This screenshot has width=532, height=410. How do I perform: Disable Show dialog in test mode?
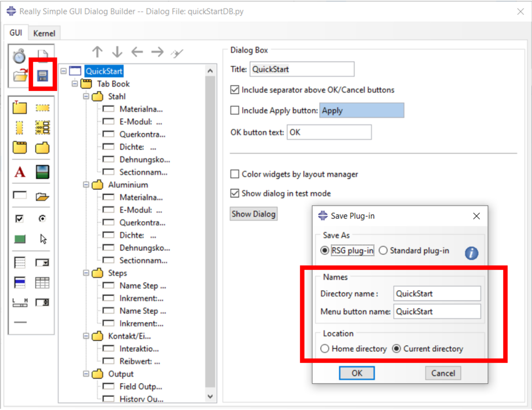click(x=235, y=193)
